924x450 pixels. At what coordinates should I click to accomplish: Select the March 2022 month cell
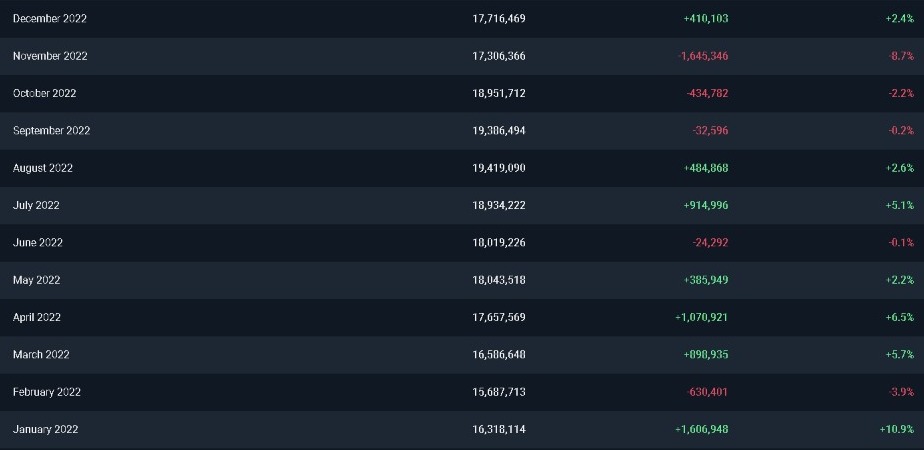[41, 355]
